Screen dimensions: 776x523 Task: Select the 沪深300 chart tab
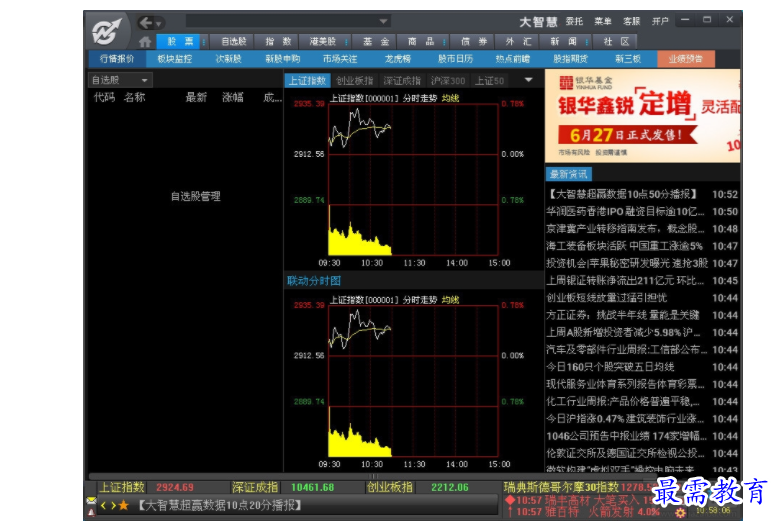click(x=448, y=81)
